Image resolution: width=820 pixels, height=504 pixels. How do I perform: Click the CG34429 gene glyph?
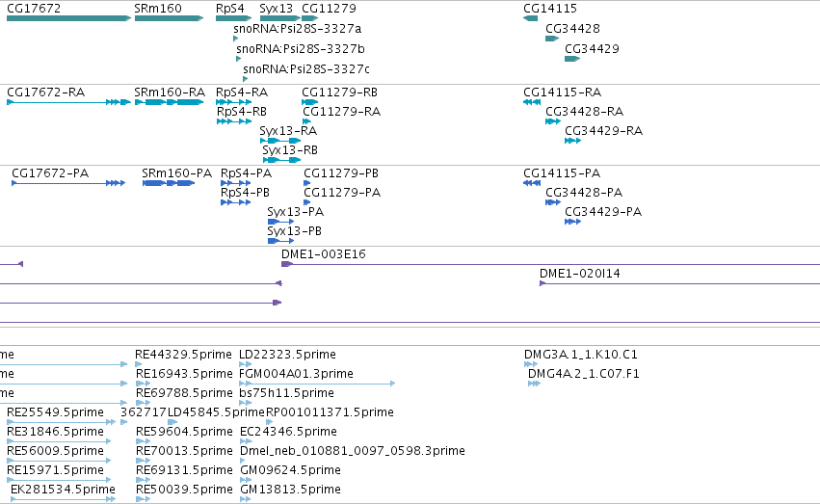[572, 59]
